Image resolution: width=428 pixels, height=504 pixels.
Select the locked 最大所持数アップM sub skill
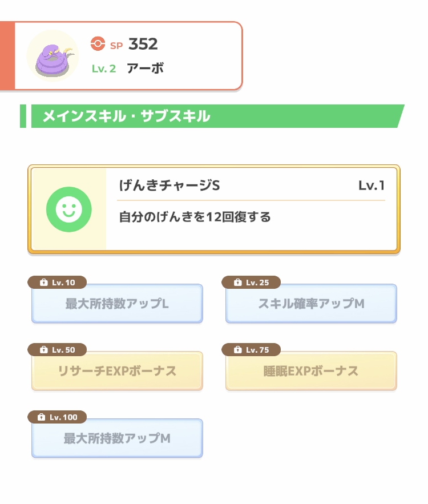pyautogui.click(x=117, y=438)
